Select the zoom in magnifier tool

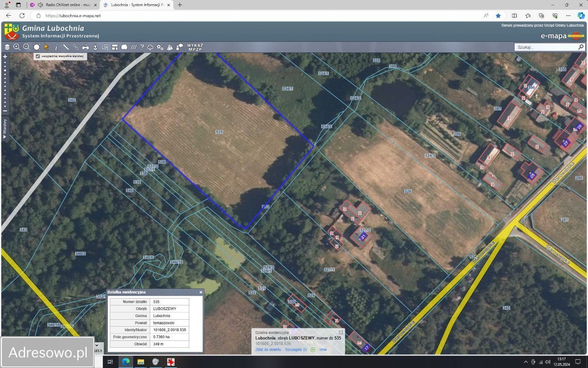[17, 47]
